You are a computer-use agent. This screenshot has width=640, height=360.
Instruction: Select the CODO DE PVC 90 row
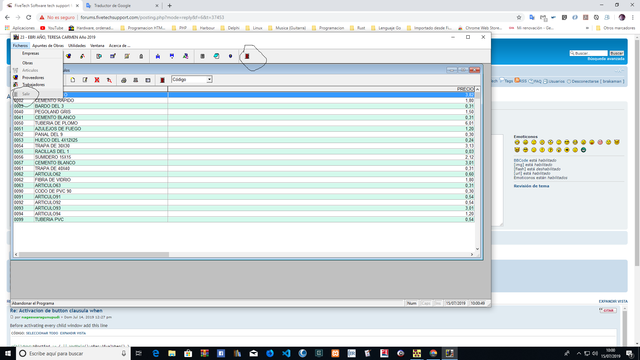pyautogui.click(x=244, y=191)
